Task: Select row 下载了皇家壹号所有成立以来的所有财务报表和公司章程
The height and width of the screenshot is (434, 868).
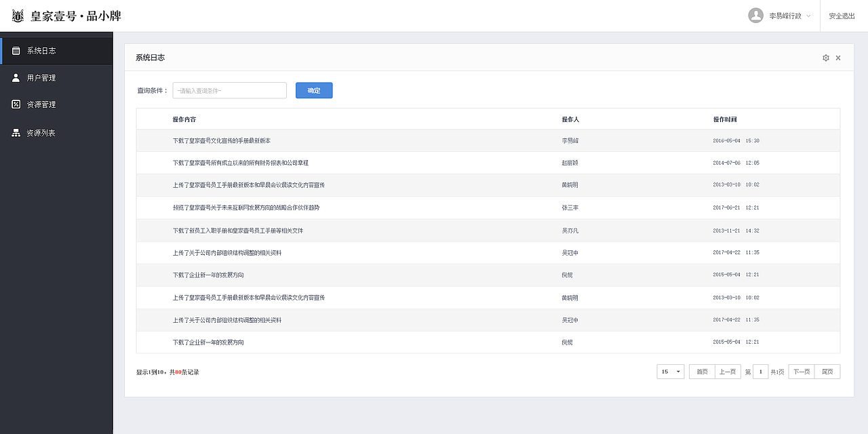Action: (488, 163)
